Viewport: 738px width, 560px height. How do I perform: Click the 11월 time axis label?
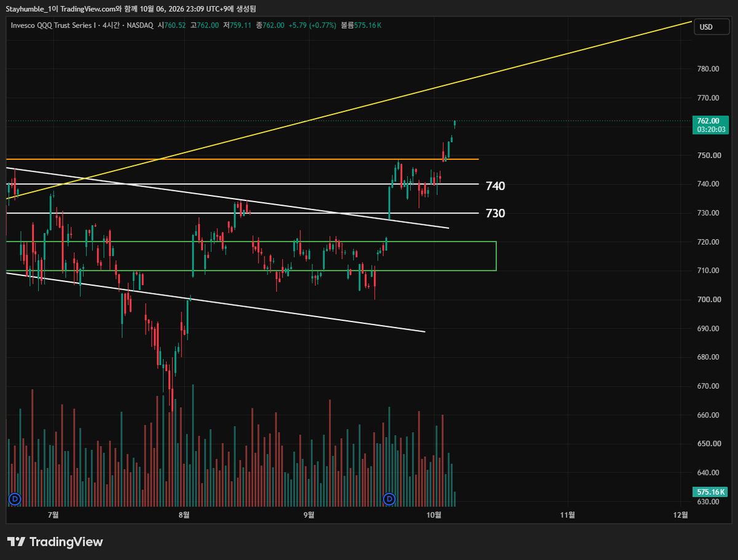pyautogui.click(x=569, y=515)
